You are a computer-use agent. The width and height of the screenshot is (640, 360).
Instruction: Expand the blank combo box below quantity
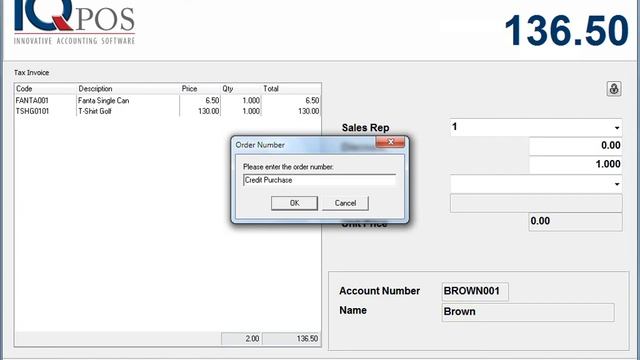tap(617, 184)
